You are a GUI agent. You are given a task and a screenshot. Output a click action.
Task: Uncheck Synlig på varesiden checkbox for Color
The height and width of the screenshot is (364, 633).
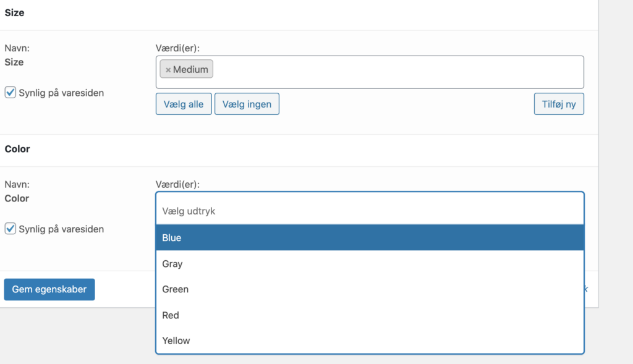(10, 229)
